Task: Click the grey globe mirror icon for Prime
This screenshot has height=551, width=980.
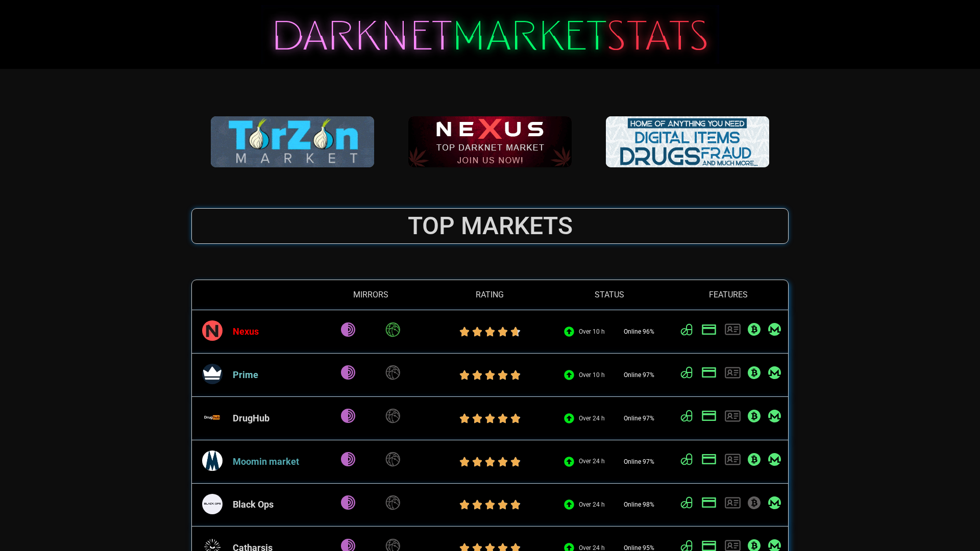Action: click(x=393, y=372)
